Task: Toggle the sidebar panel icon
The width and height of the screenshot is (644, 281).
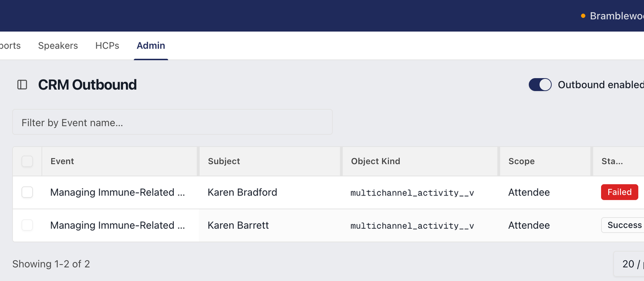Action: (22, 84)
